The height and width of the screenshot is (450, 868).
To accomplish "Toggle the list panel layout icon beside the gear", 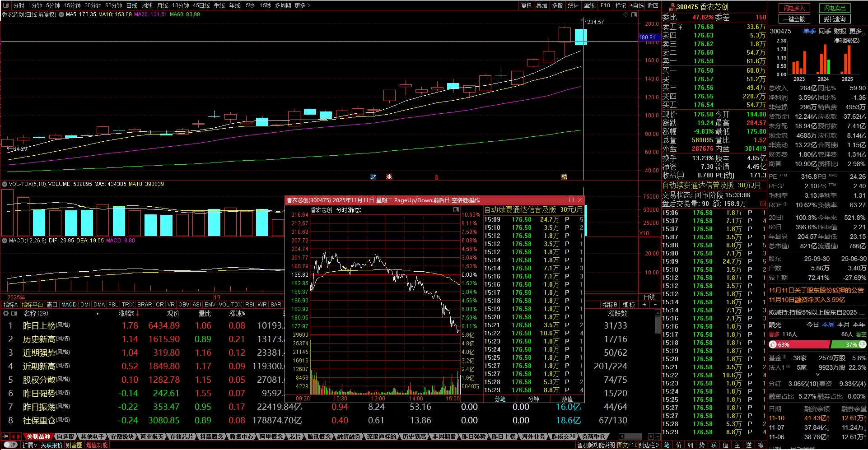I will [x=14, y=313].
